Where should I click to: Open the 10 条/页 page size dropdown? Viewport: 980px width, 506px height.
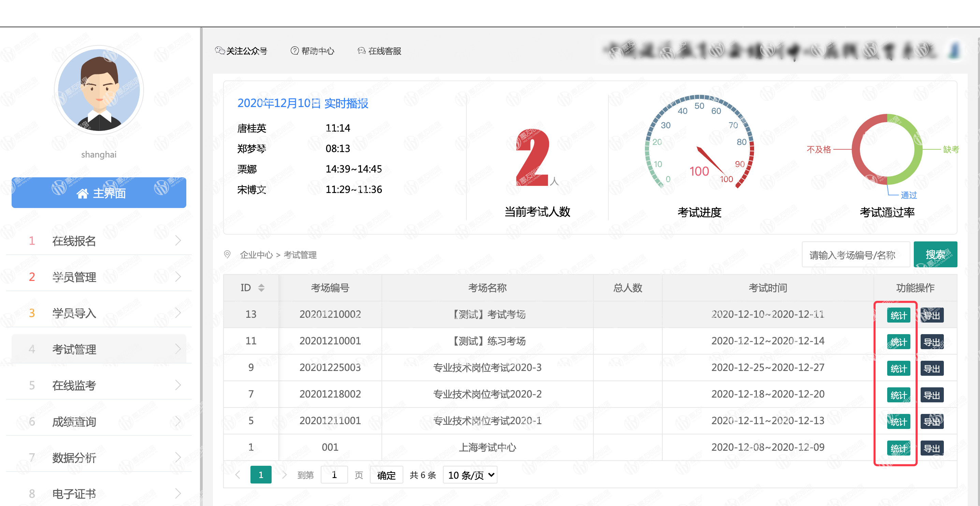[x=470, y=475]
